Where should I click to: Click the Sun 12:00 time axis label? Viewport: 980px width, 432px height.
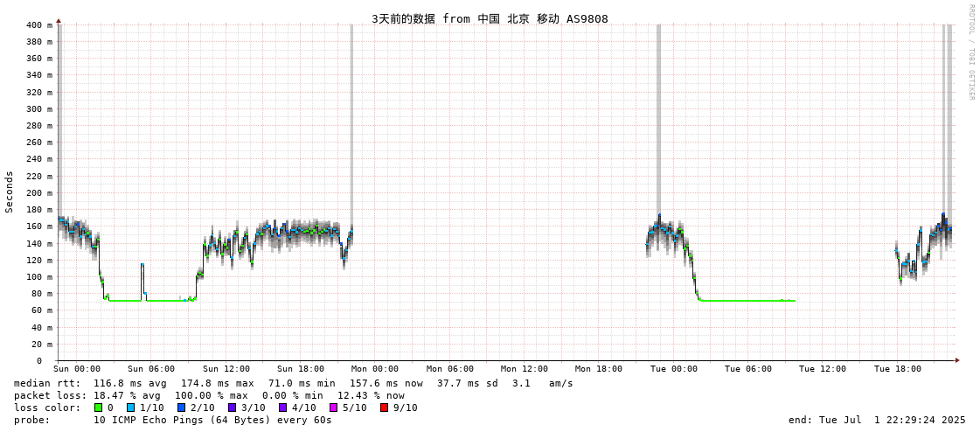click(226, 369)
